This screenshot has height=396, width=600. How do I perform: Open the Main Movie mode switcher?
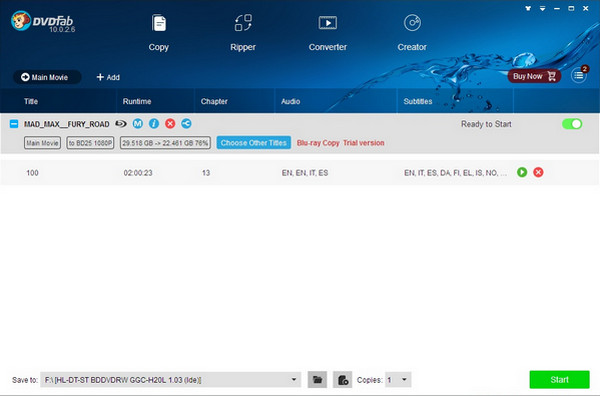47,77
